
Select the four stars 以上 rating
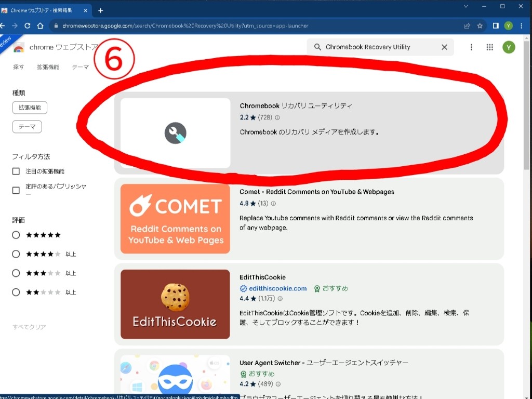(x=16, y=254)
